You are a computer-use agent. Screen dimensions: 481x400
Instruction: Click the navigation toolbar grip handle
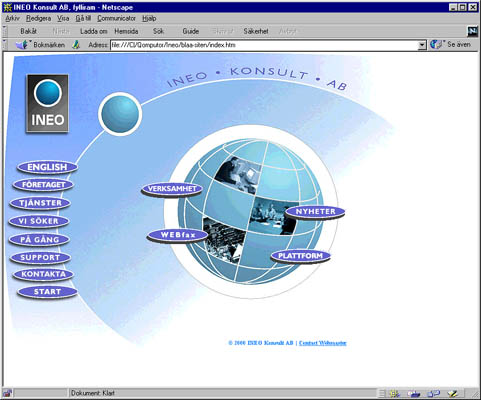[x=5, y=31]
